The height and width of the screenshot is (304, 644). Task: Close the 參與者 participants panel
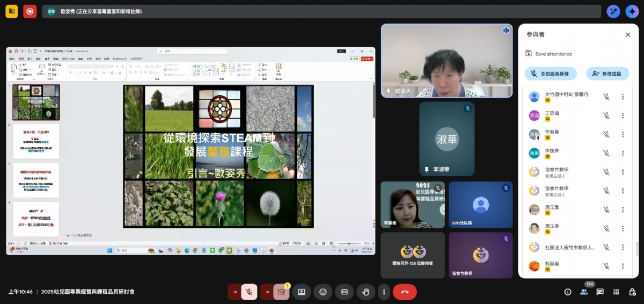628,34
